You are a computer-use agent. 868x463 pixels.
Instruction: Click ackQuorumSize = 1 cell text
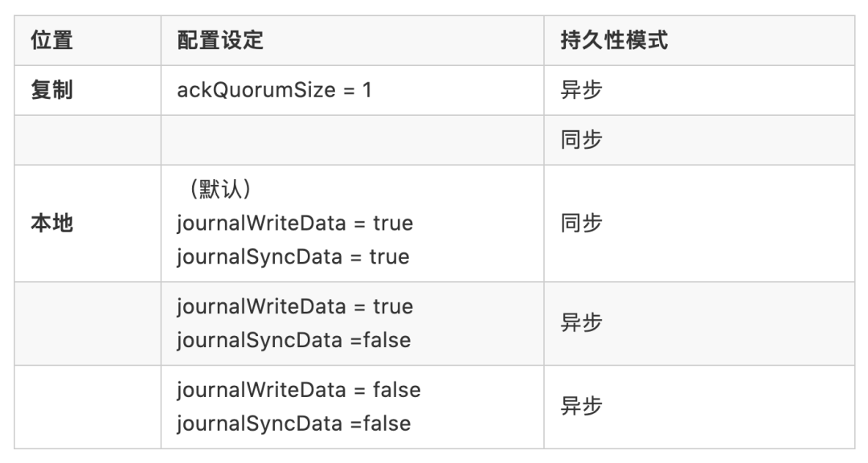[274, 90]
